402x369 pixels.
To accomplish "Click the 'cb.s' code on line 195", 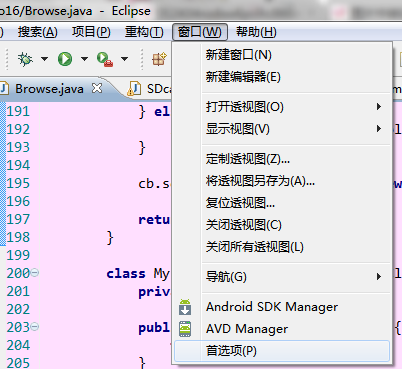I will 154,184.
